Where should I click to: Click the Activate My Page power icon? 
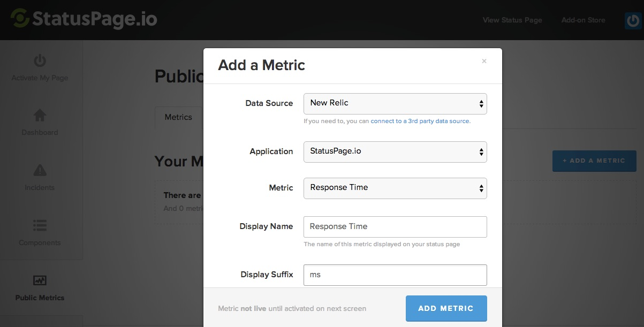40,60
